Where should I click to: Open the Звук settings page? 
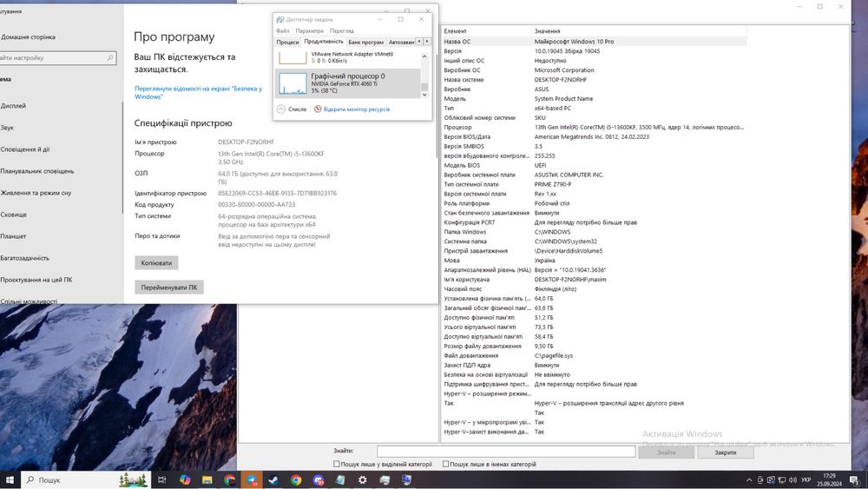(7, 128)
